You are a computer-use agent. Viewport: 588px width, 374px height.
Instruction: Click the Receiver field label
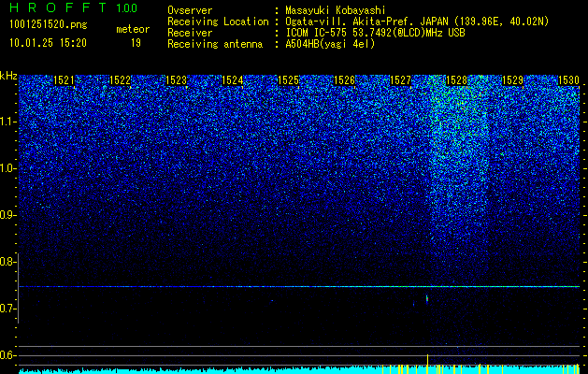tap(190, 33)
